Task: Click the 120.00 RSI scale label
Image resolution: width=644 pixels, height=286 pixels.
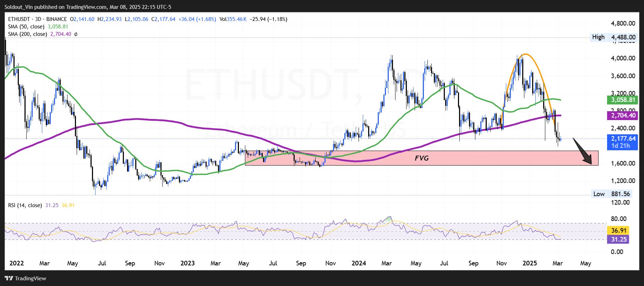Action: click(x=620, y=203)
